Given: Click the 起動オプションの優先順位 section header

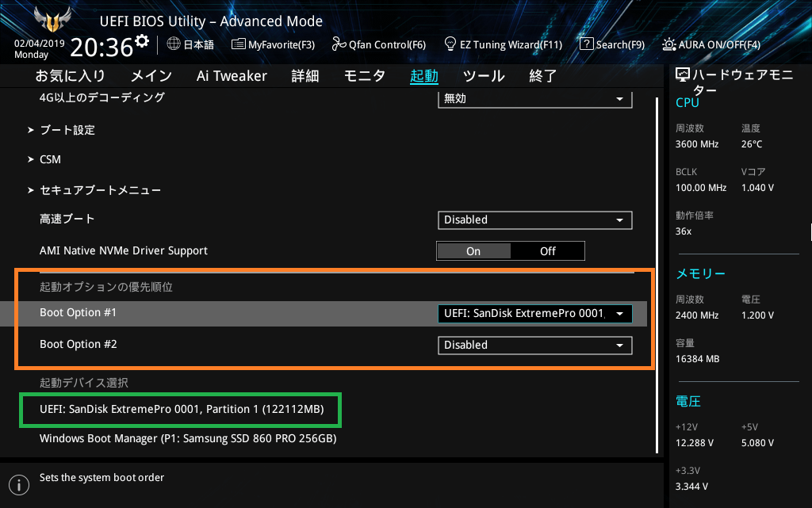Looking at the screenshot, I should (x=106, y=287).
